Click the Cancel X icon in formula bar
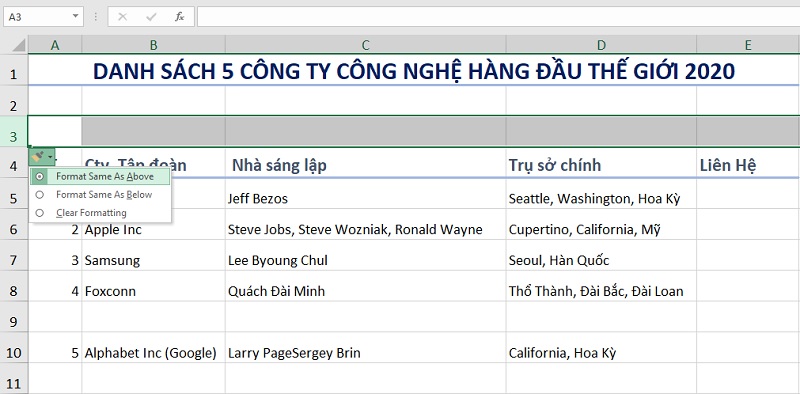The height and width of the screenshot is (394, 800). coord(122,17)
